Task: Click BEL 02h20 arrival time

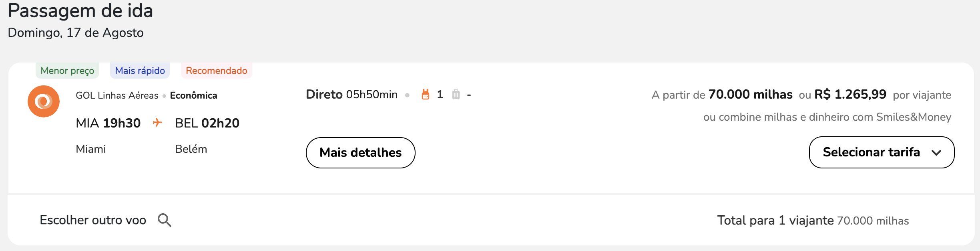Action: click(207, 123)
